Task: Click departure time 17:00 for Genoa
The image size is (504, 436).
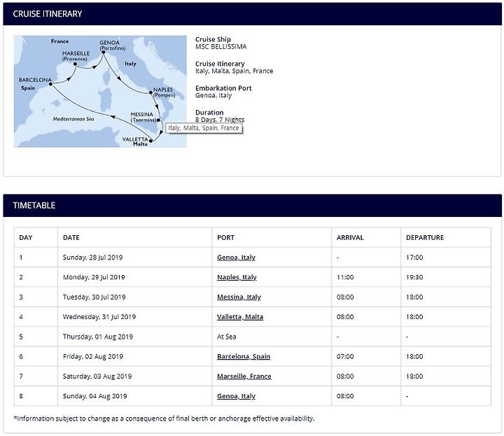Action: point(414,258)
